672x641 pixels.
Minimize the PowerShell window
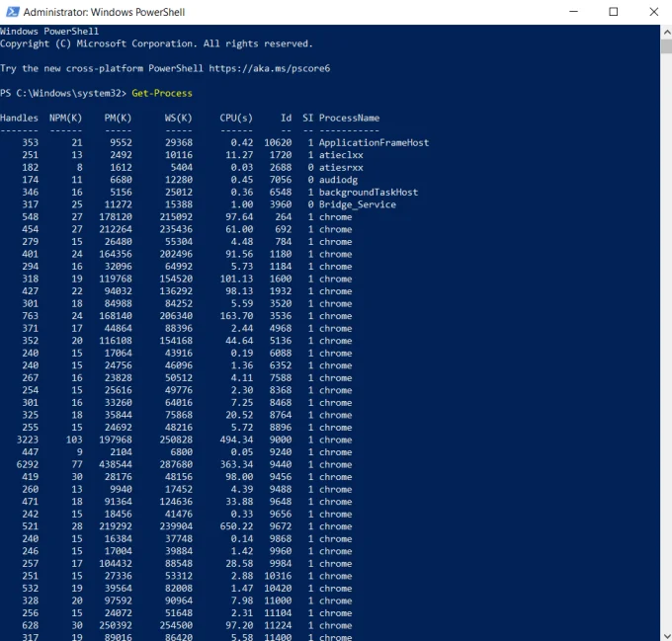click(x=573, y=12)
